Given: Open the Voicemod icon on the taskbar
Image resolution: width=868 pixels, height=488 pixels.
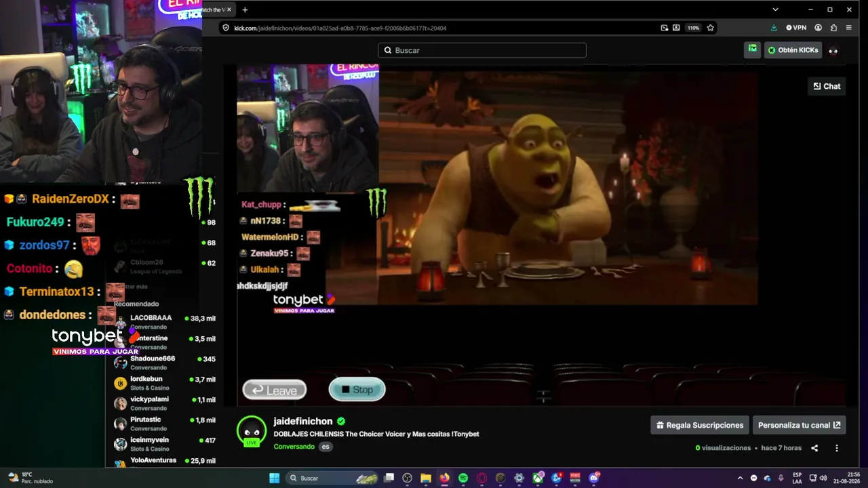Looking at the screenshot, I should [575, 478].
